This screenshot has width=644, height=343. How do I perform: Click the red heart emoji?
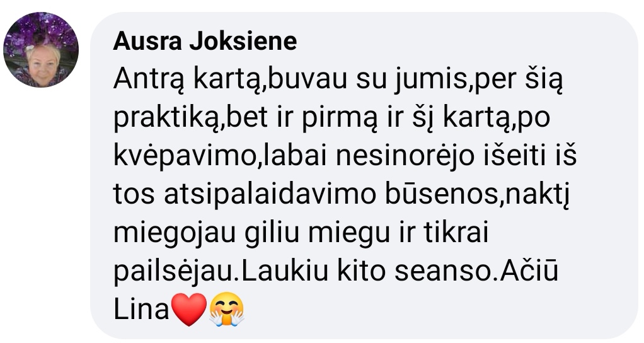click(x=188, y=310)
